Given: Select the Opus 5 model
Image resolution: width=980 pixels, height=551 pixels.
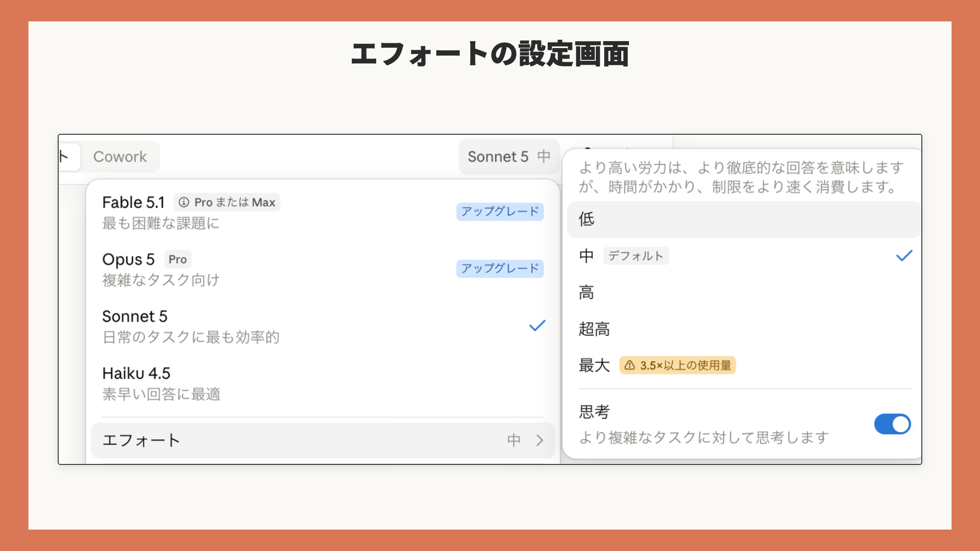Looking at the screenshot, I should point(323,269).
